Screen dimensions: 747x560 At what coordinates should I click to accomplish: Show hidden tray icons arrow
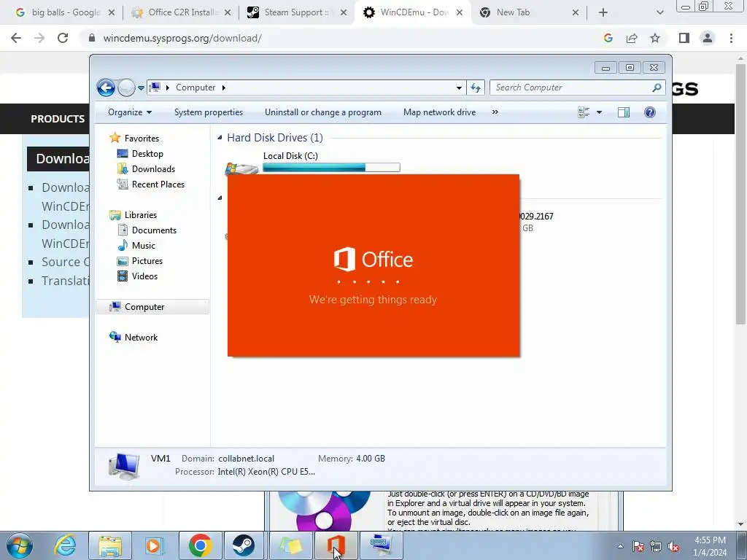pos(620,546)
